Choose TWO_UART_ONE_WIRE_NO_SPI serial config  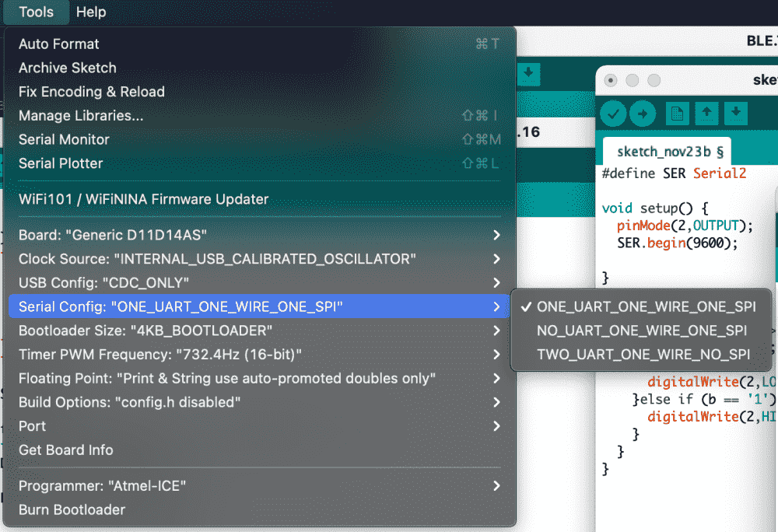point(643,355)
